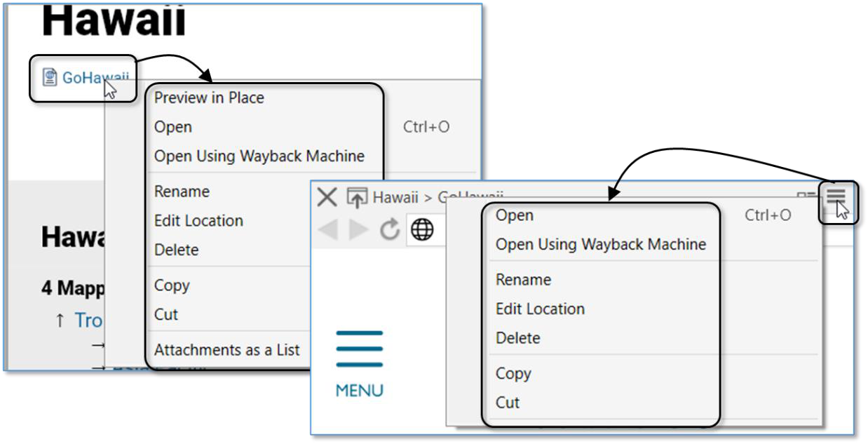Viewport: 868px width, 444px height.
Task: Choose Copy in right dropdown menu
Action: tap(513, 374)
